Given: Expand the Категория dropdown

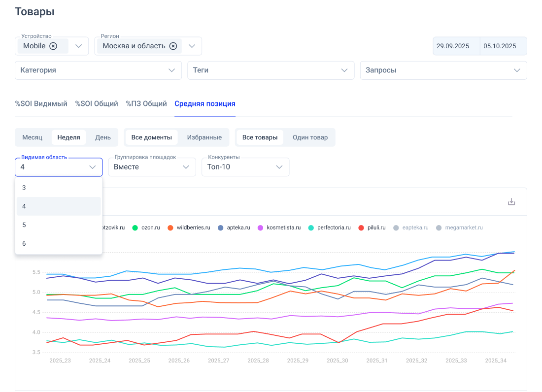Looking at the screenshot, I should click(x=98, y=70).
